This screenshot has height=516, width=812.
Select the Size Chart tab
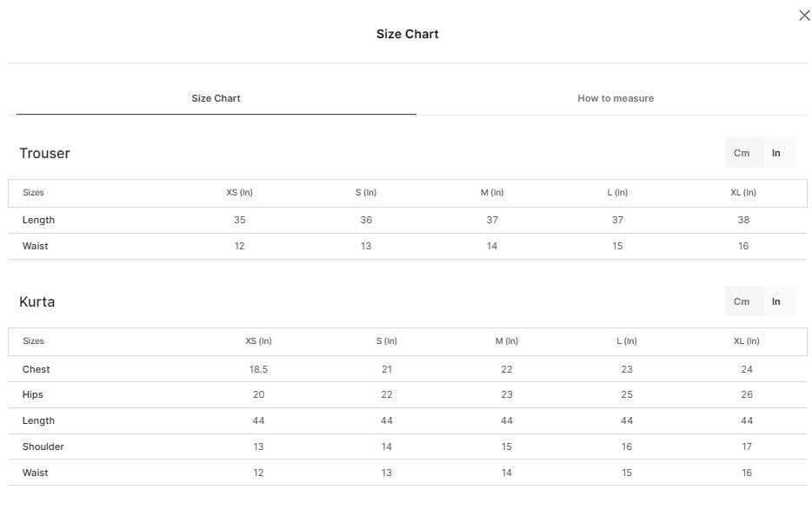[216, 98]
